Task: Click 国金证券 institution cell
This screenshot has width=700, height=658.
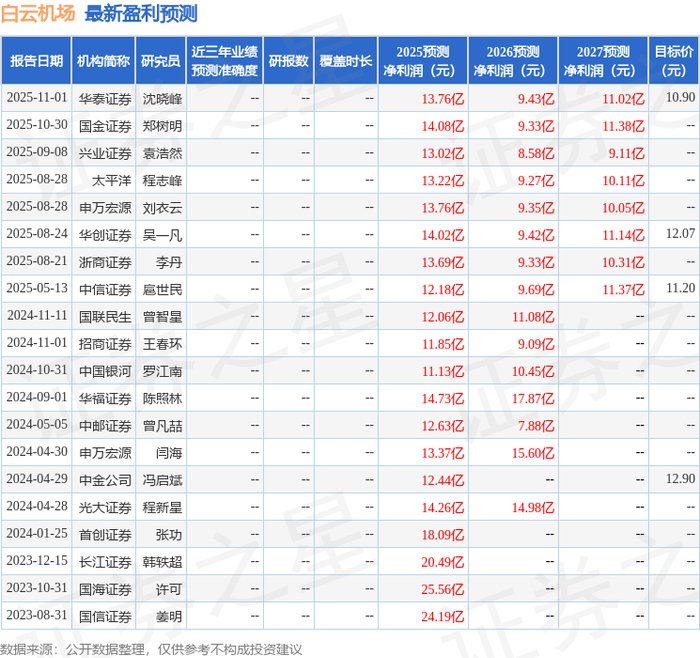Action: click(x=105, y=126)
